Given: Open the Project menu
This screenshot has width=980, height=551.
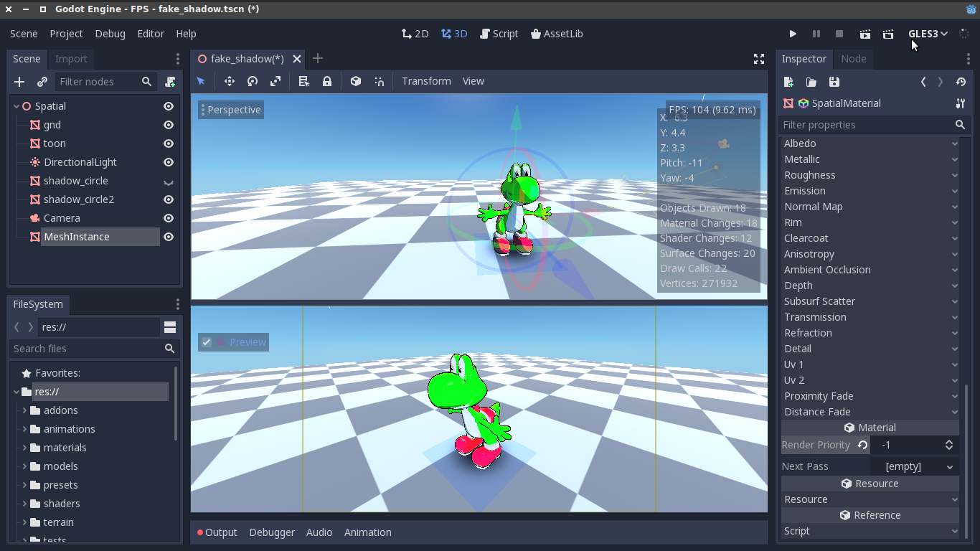Looking at the screenshot, I should (x=66, y=33).
